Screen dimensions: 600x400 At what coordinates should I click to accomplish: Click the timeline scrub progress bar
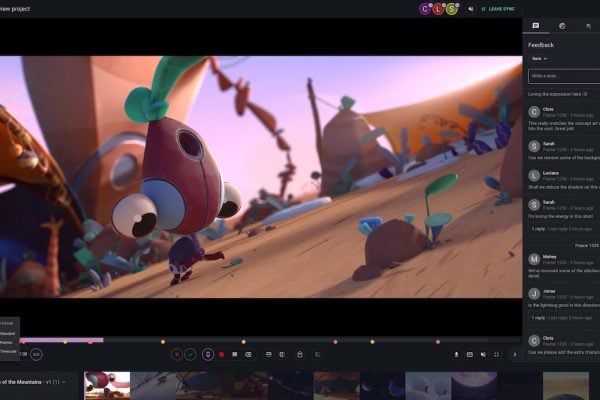(268, 340)
